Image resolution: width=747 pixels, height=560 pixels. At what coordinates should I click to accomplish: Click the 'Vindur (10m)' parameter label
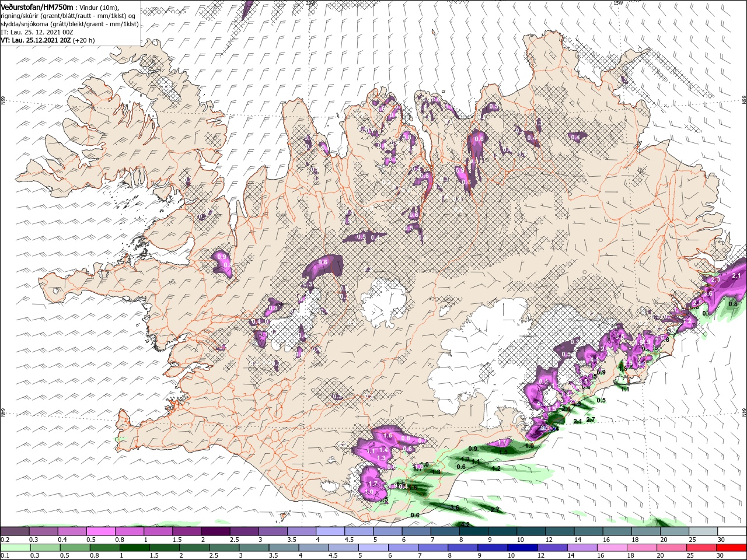pos(99,7)
